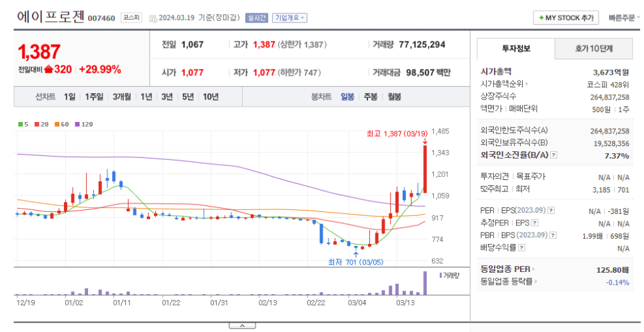Select 1일 line chart period
Image resolution: width=644 pixels, height=332 pixels.
tap(70, 97)
